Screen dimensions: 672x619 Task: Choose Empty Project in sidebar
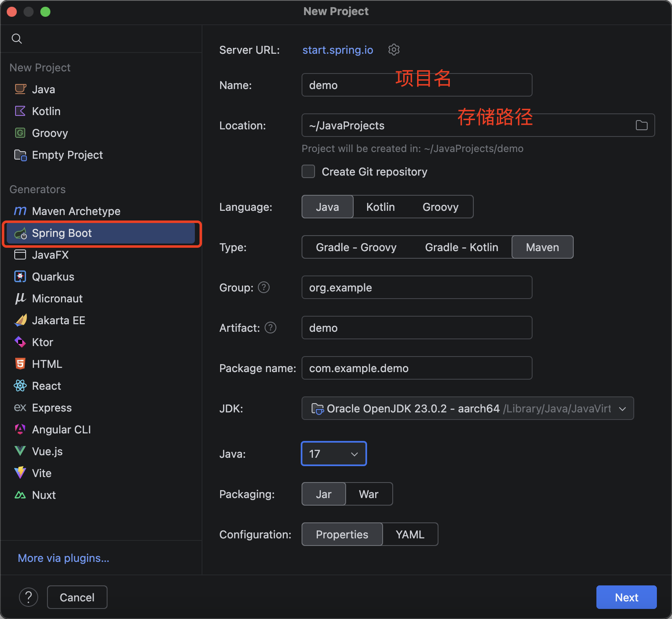[x=67, y=155]
